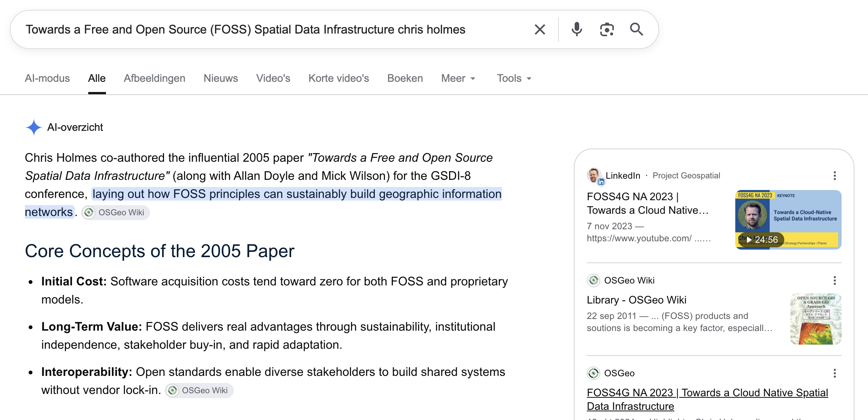Screen dimensions: 868x420
Task: Expand the Meer dropdown
Action: [458, 78]
